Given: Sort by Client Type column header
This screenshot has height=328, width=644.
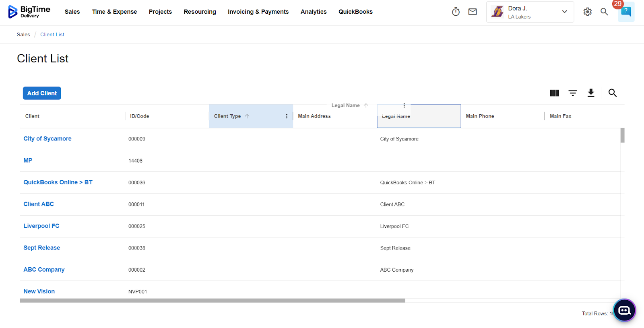Looking at the screenshot, I should point(227,116).
